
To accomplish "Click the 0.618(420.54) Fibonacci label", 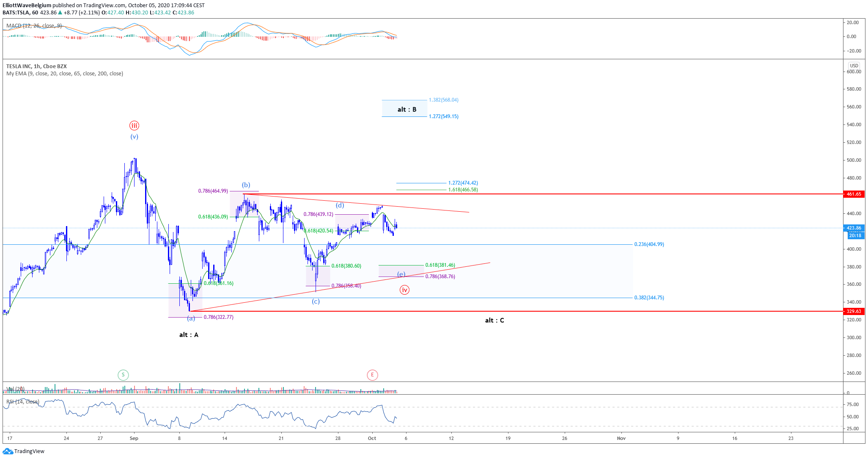I will pyautogui.click(x=319, y=231).
